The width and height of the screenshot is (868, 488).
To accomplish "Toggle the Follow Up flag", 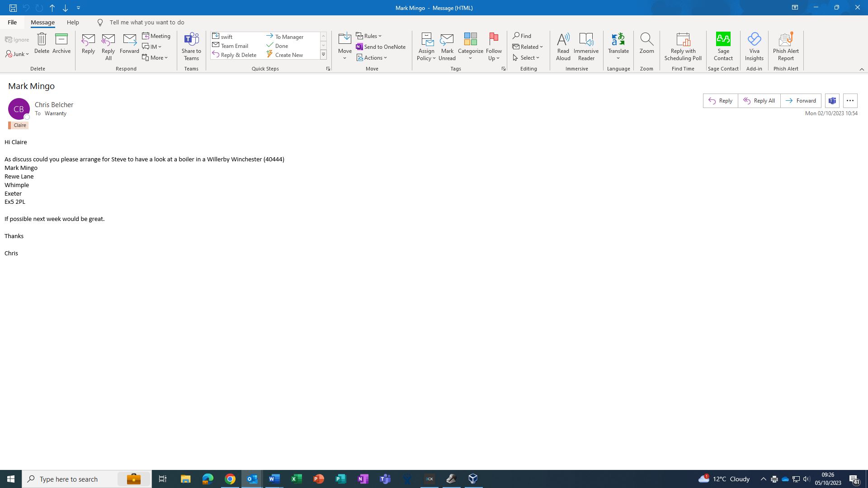I will pos(494,40).
